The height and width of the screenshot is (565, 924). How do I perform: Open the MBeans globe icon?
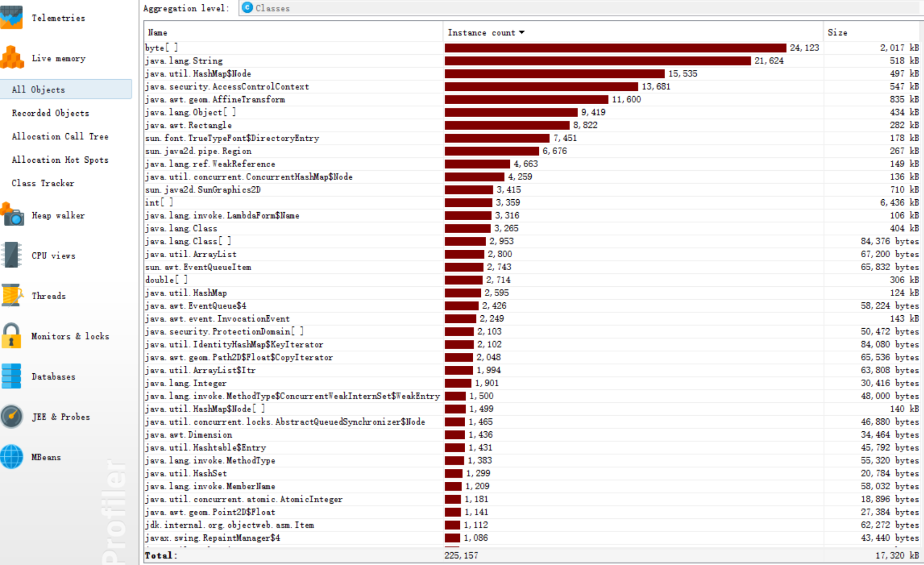(11, 457)
